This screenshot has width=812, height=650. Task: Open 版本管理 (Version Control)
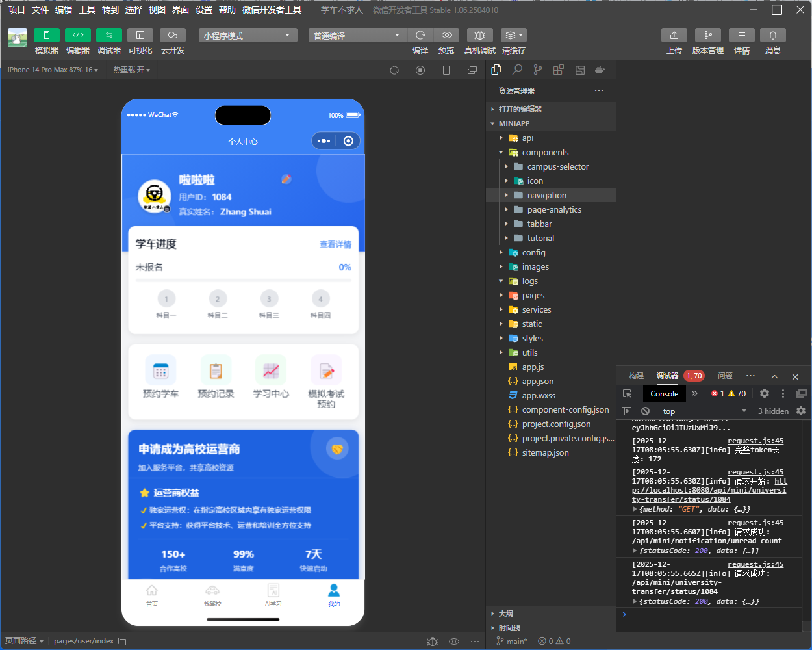(x=707, y=35)
